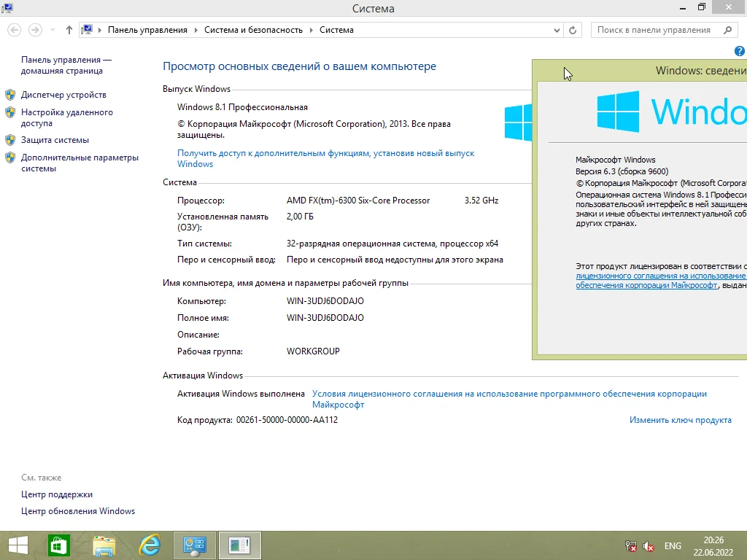This screenshot has height=560, width=747.
Task: Open the recent locations dropdown arrow
Action: (x=53, y=30)
